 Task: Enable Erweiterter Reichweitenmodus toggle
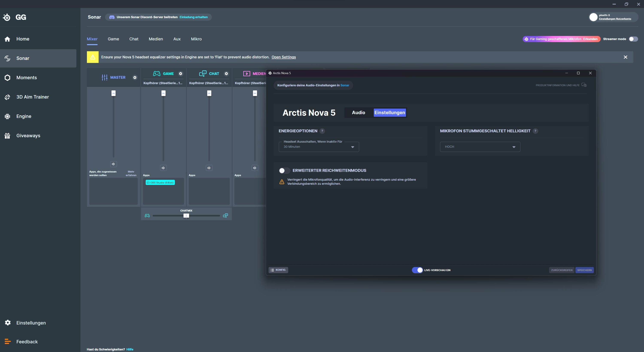tap(284, 170)
